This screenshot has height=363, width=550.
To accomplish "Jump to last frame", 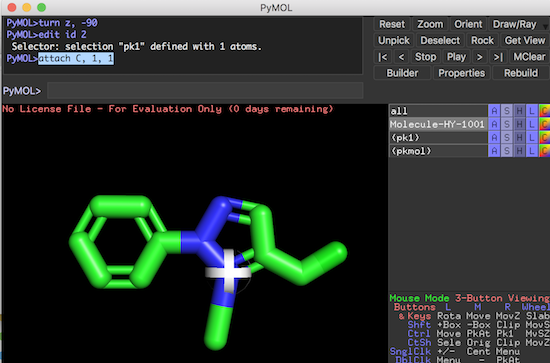I will [498, 57].
